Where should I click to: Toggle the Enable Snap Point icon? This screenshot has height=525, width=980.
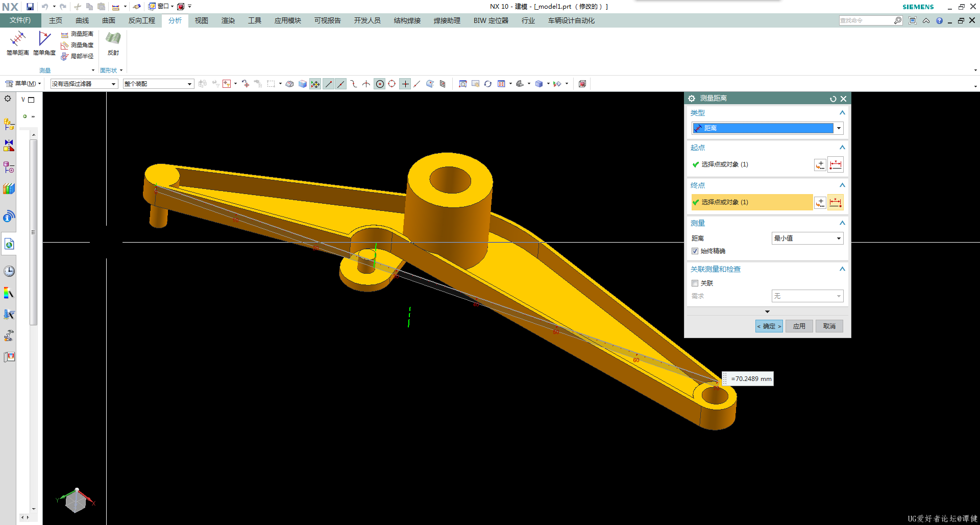[315, 84]
